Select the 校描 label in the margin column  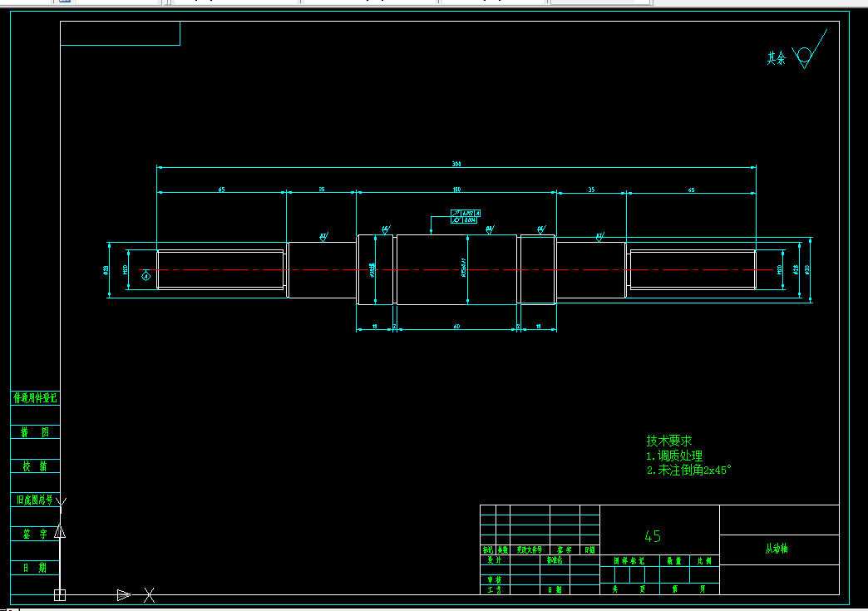pyautogui.click(x=35, y=466)
